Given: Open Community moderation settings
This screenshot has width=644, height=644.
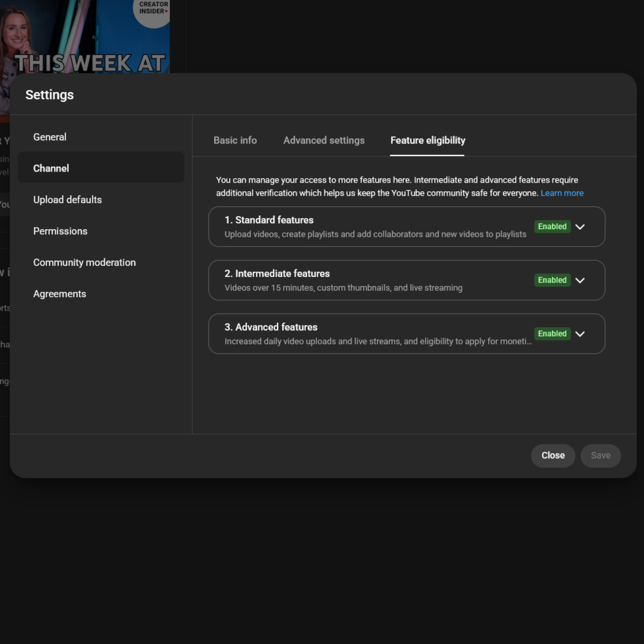Looking at the screenshot, I should tap(84, 262).
